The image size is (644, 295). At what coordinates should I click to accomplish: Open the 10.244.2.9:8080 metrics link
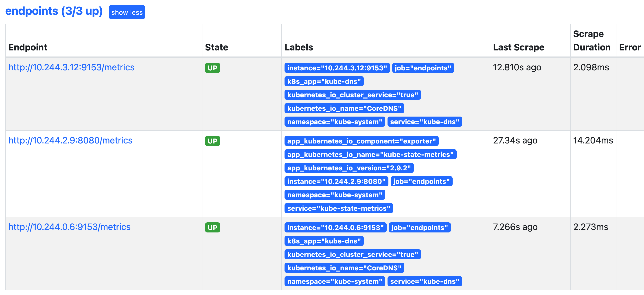(x=70, y=140)
